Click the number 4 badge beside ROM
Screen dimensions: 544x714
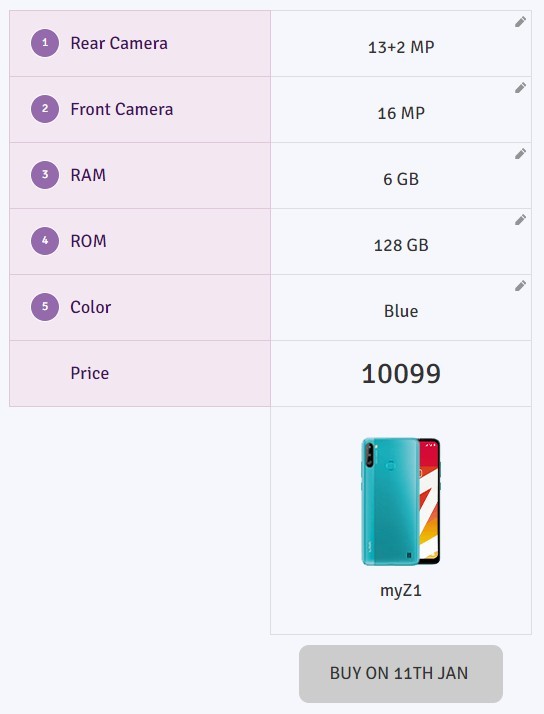(45, 241)
